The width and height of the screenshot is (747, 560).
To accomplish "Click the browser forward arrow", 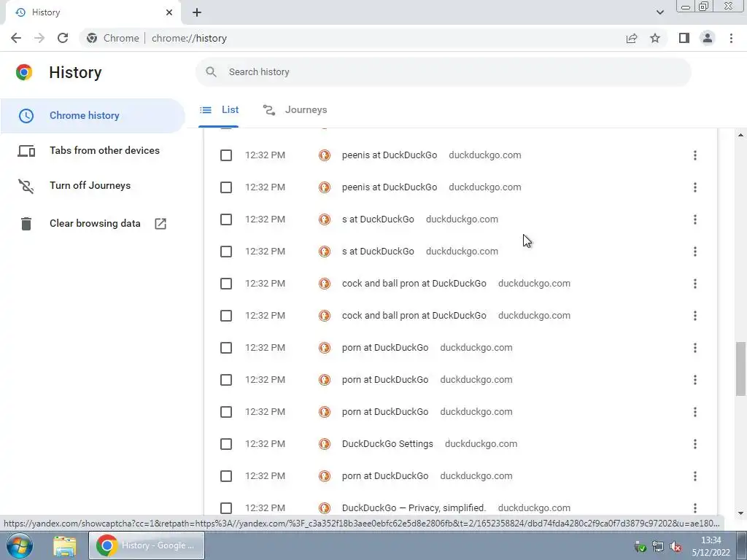I will (39, 38).
